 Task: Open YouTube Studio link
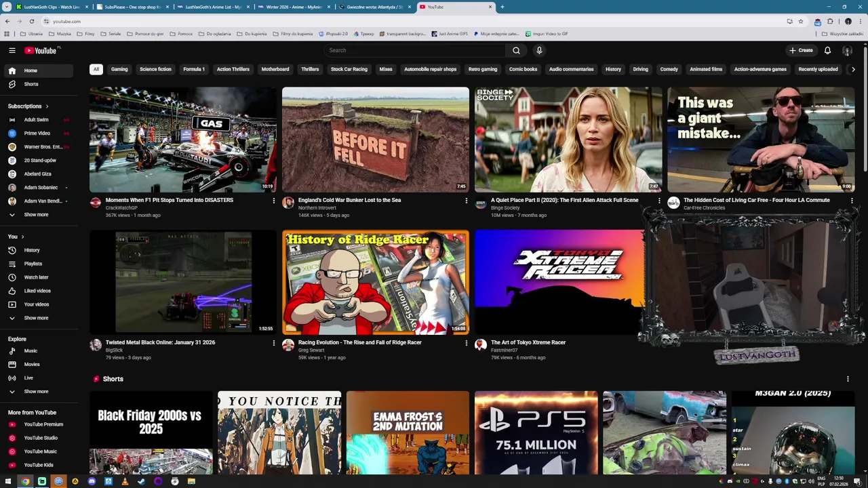39,438
